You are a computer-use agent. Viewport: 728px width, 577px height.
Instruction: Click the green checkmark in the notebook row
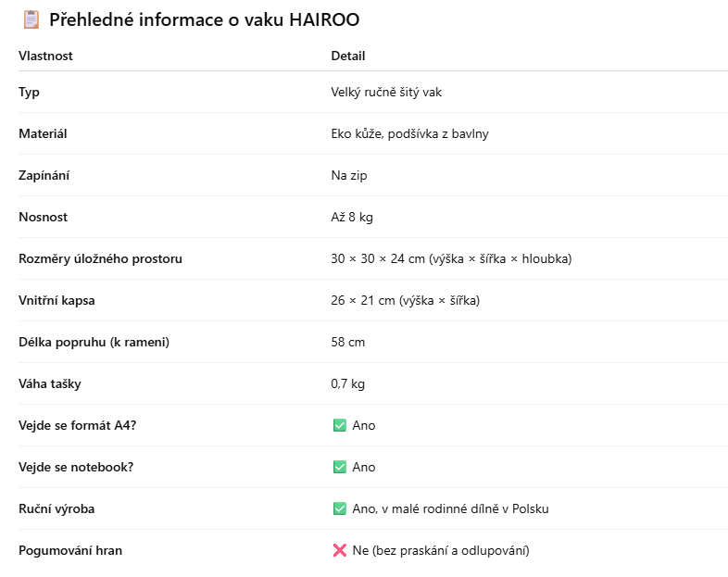[339, 468]
